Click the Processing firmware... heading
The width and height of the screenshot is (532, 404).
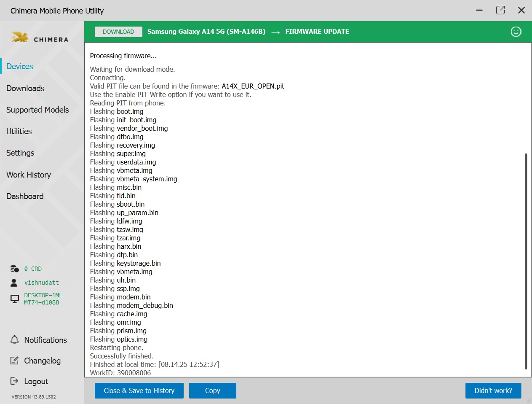point(123,56)
